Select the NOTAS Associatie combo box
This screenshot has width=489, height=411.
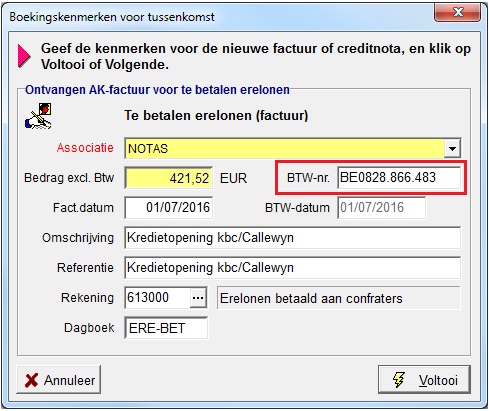[293, 148]
